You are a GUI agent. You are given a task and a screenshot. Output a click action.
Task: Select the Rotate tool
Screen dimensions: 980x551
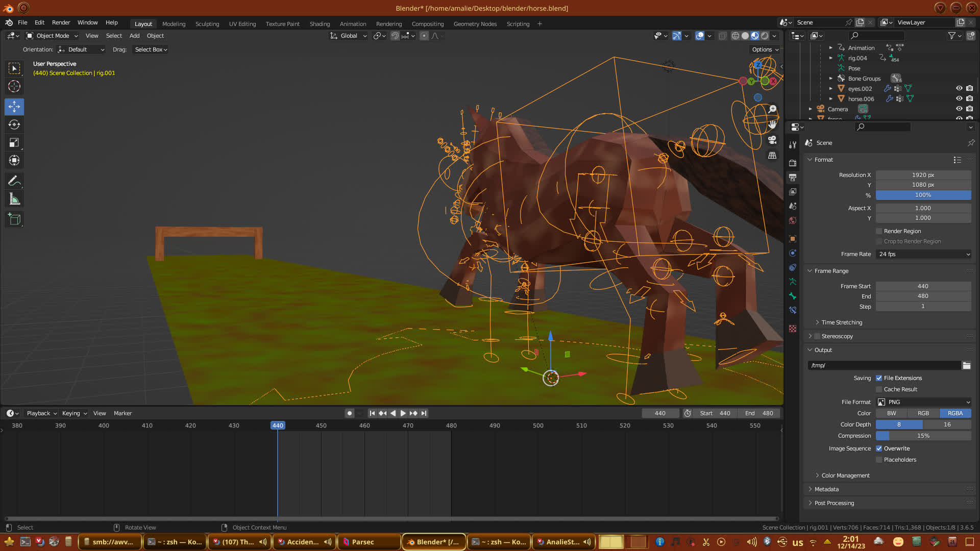(14, 124)
